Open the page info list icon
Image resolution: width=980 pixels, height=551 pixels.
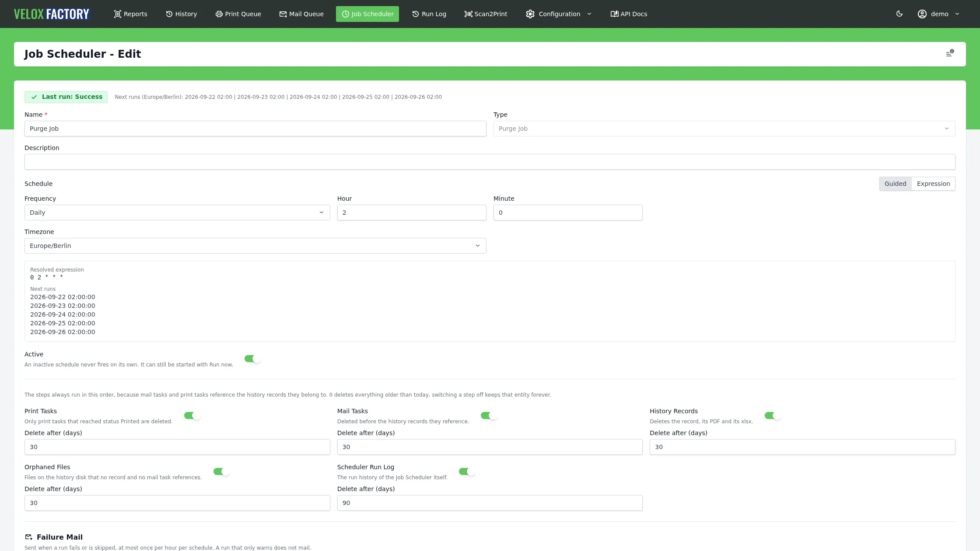coord(949,54)
